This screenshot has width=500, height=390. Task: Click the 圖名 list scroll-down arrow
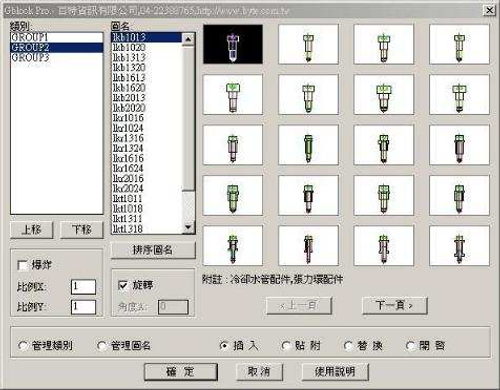pyautogui.click(x=188, y=227)
